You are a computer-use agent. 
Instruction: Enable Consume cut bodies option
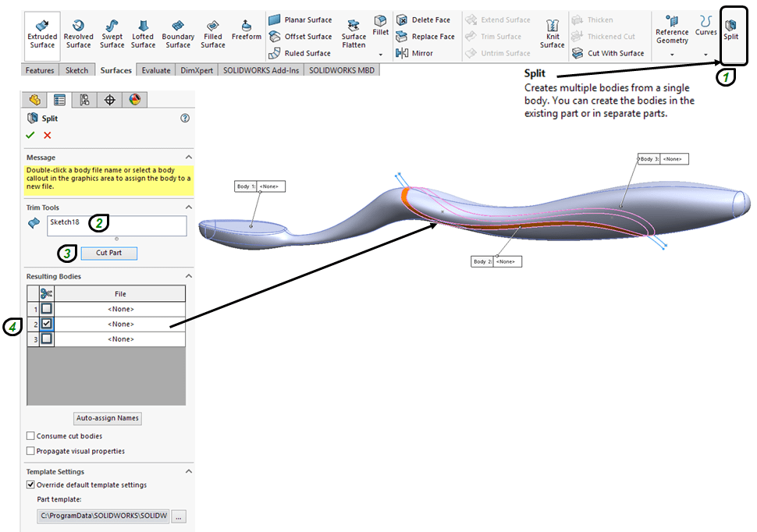pos(31,436)
